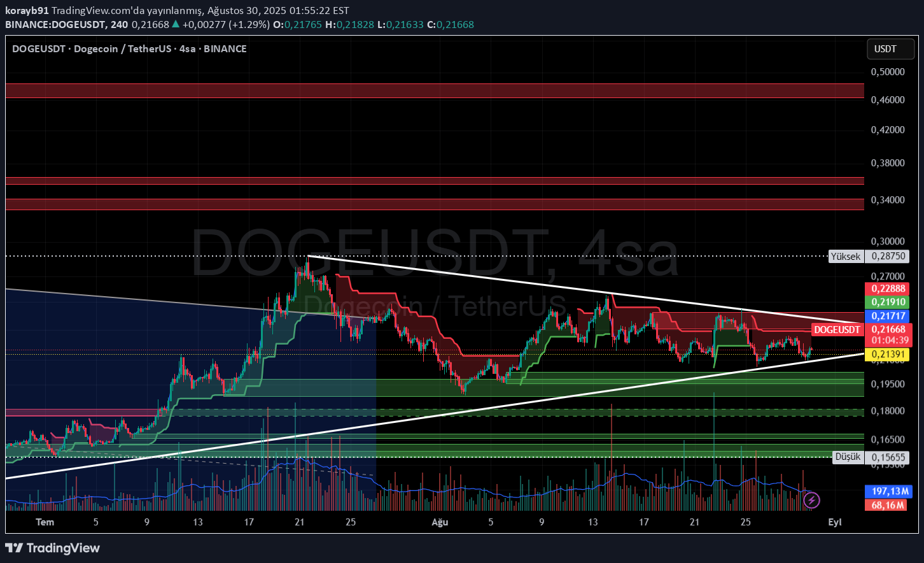
Task: Click the red DOGEUSDT label on price scale
Action: tap(837, 330)
